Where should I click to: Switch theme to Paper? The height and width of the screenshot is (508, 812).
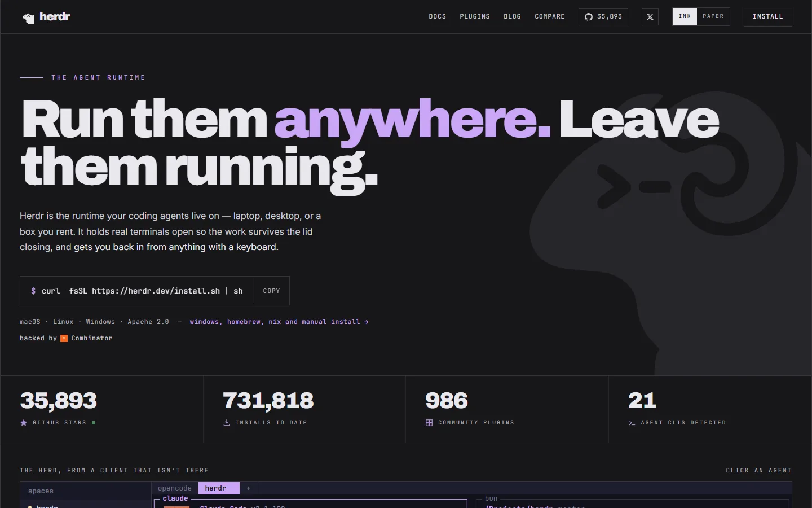point(713,16)
